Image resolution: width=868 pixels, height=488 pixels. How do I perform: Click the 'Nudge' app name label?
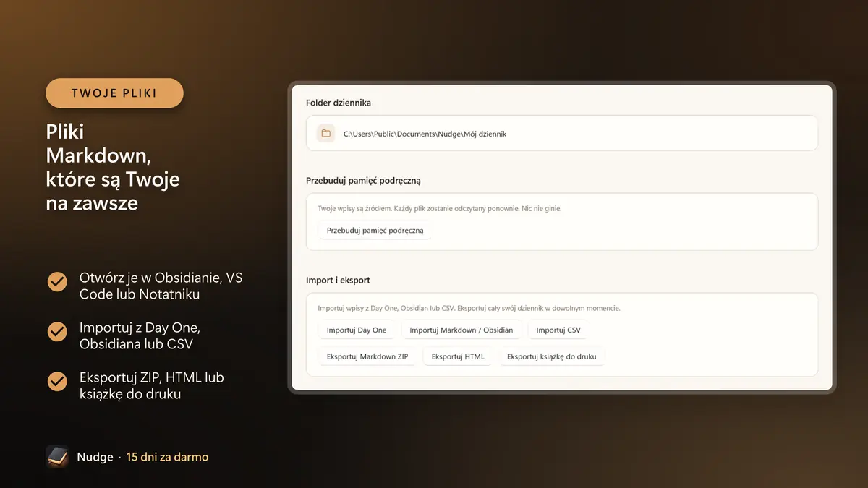click(95, 457)
